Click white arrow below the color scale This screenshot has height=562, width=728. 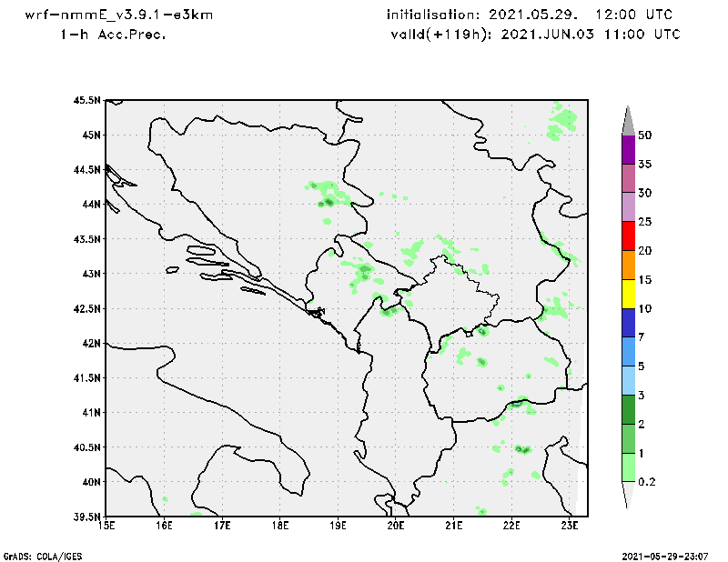(x=627, y=494)
